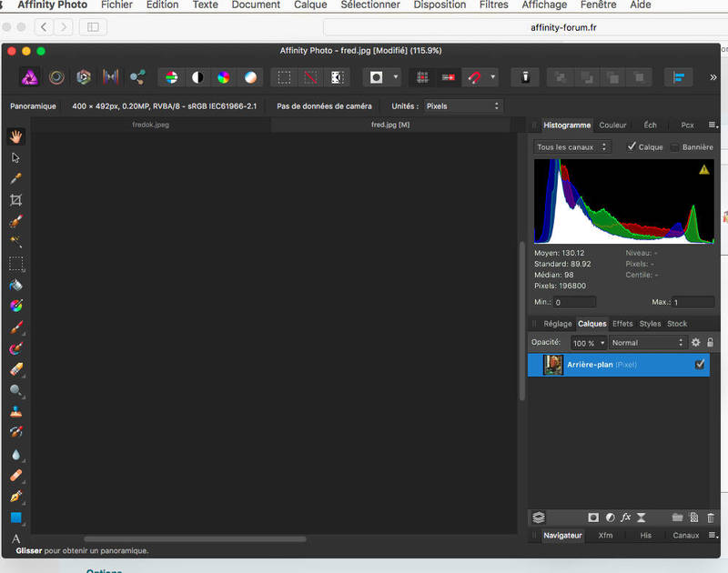The height and width of the screenshot is (573, 728).
Task: Toggle the layer lock icon
Action: coord(710,342)
